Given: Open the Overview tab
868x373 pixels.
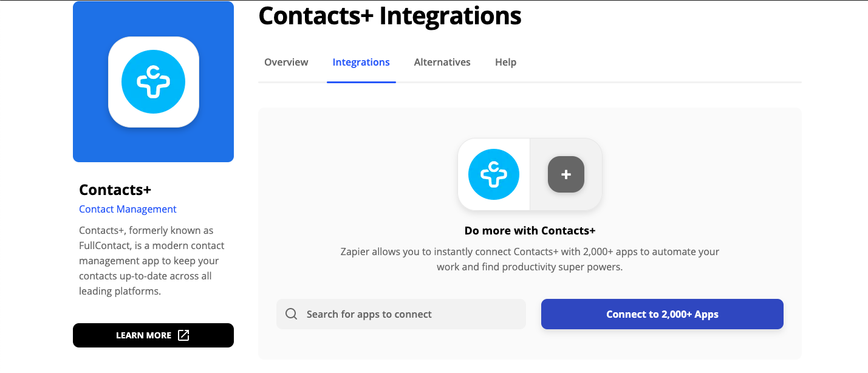Looking at the screenshot, I should pyautogui.click(x=286, y=62).
